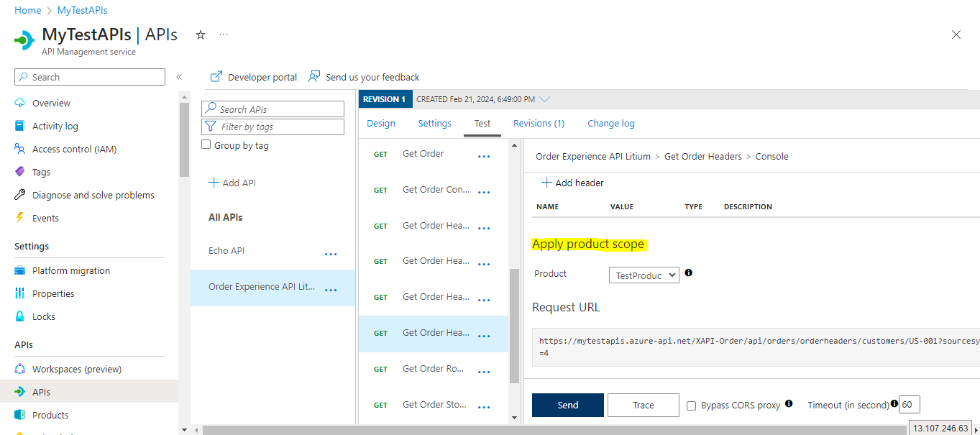Viewport: 980px width, 435px height.
Task: Click the info icon next to Product dropdown
Action: tap(688, 273)
